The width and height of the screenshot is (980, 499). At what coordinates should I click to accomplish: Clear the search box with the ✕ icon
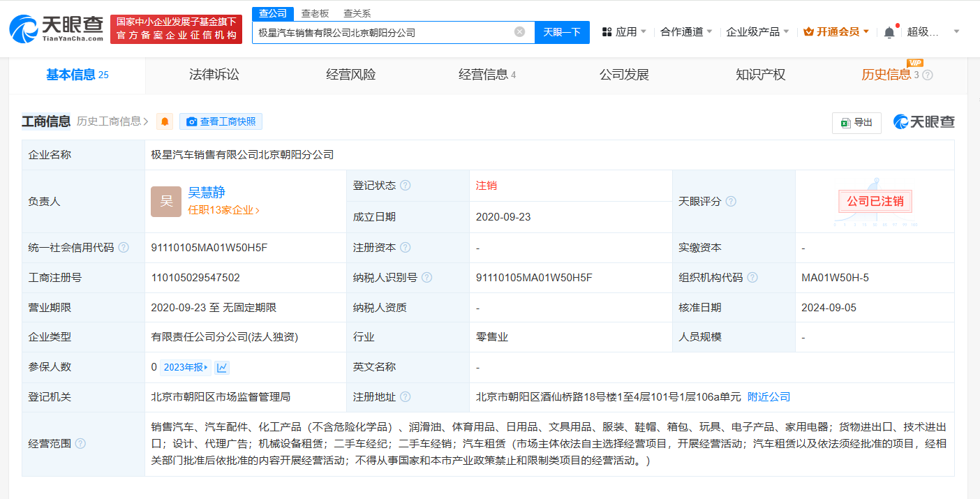coord(519,32)
